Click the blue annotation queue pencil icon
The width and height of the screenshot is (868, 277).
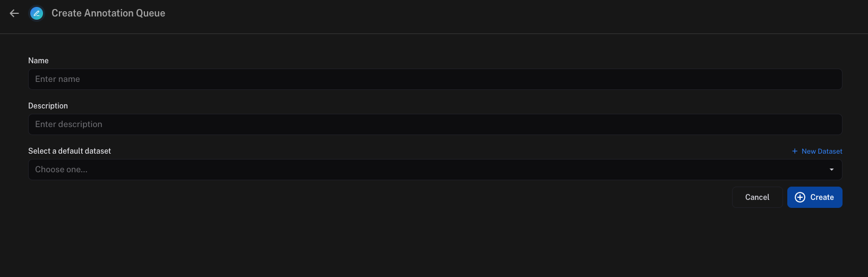click(x=37, y=13)
